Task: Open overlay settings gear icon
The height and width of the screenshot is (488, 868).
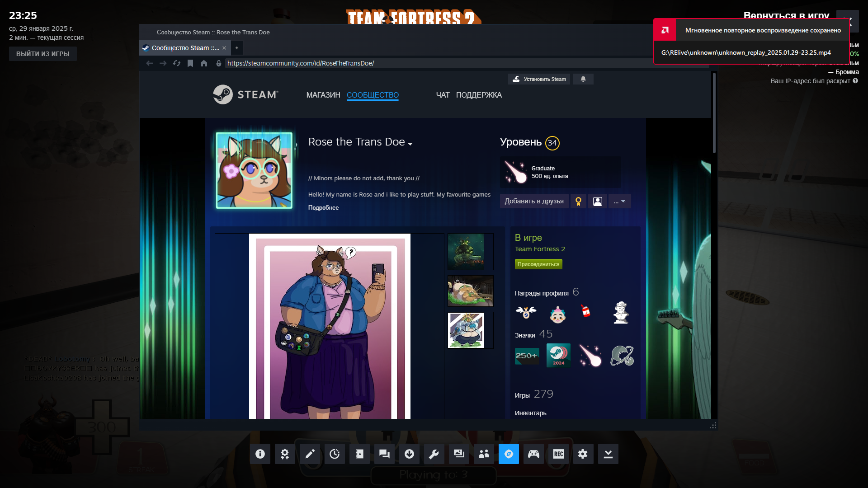Action: pos(583,454)
